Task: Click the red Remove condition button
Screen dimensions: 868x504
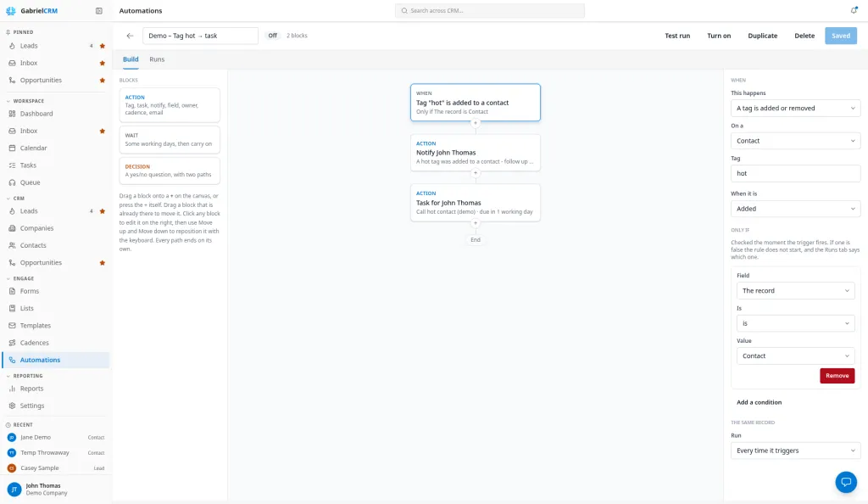Action: [x=837, y=376]
